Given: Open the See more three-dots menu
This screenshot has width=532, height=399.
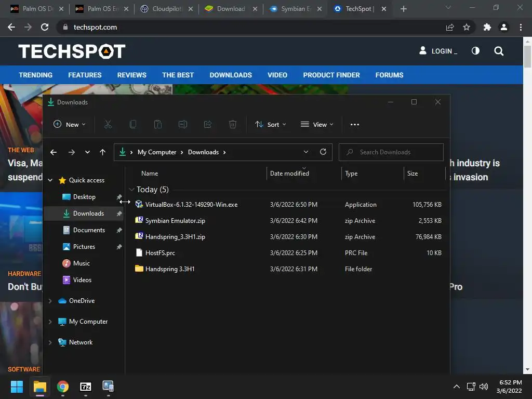Looking at the screenshot, I should coord(354,125).
